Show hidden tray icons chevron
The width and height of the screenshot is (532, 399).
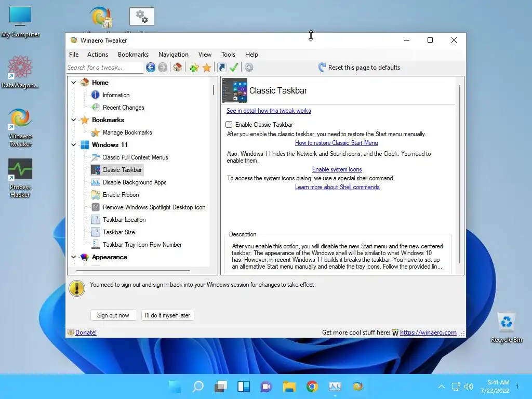(x=442, y=387)
